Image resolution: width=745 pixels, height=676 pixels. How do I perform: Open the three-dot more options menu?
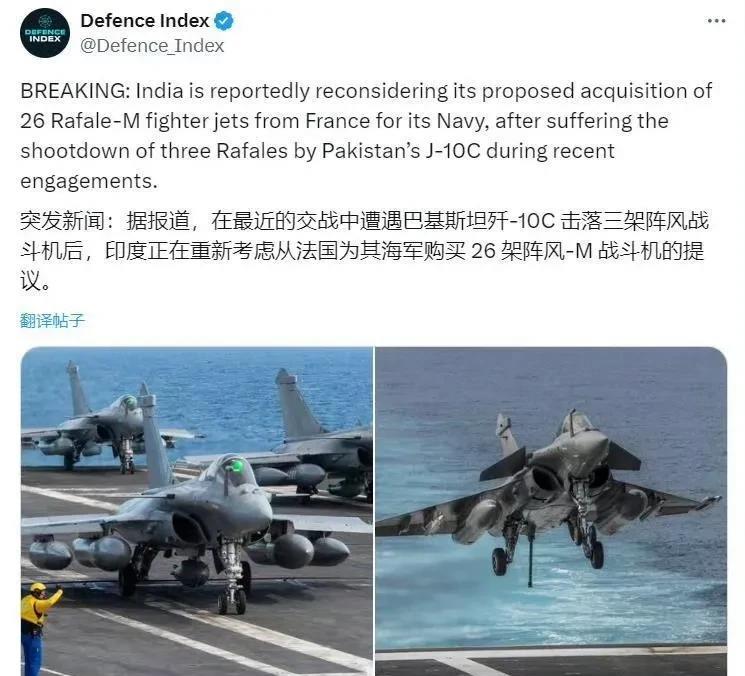pos(716,21)
